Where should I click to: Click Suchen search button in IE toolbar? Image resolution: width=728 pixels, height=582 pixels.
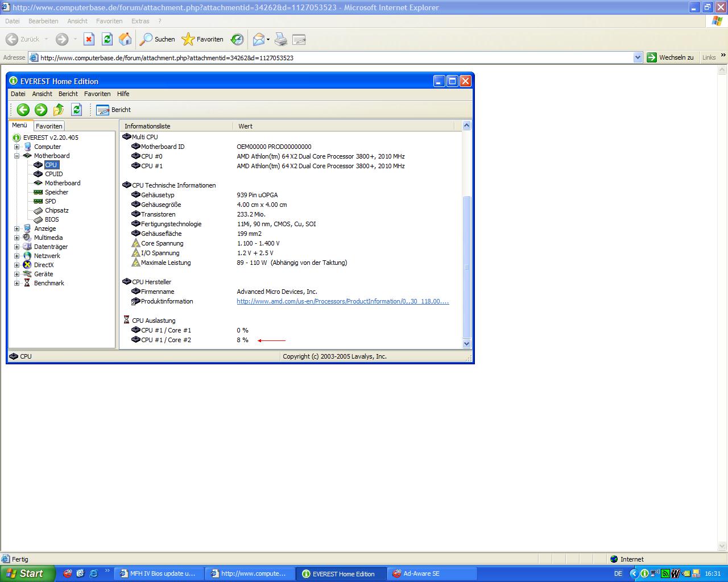tap(158, 39)
